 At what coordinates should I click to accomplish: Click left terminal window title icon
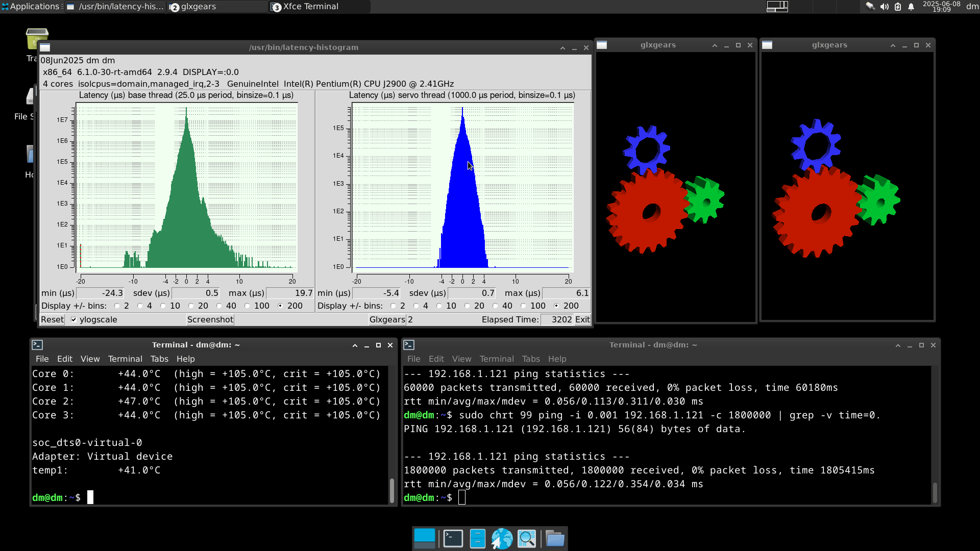(x=37, y=345)
